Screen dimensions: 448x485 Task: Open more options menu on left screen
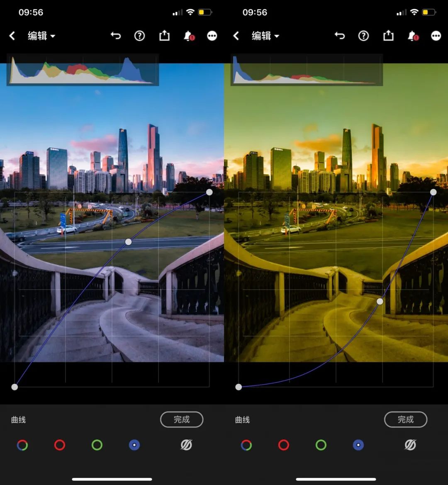point(212,36)
